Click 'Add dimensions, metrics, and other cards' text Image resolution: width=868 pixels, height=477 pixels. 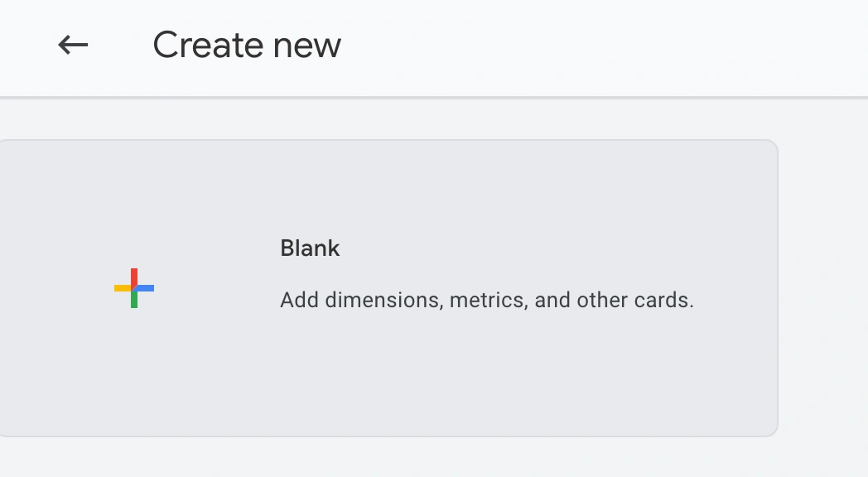486,300
